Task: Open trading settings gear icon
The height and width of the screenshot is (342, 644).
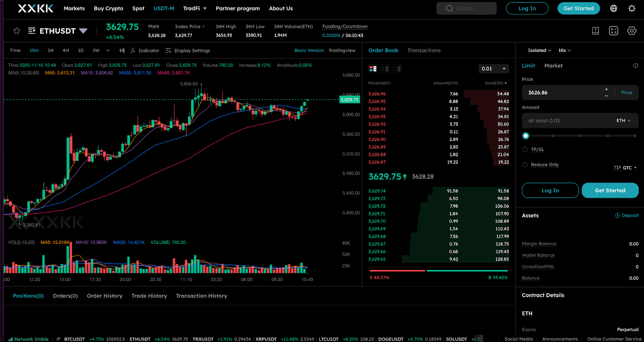Action: click(632, 31)
